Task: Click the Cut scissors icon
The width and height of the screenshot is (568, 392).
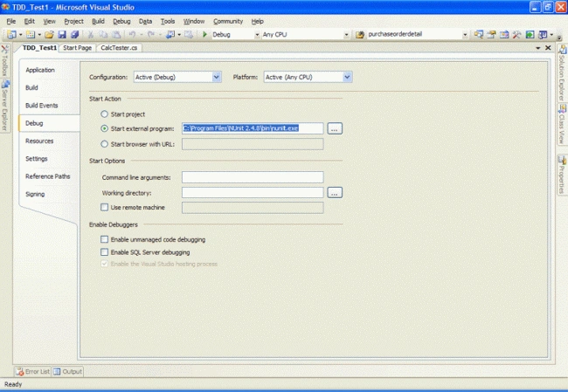Action: 91,34
